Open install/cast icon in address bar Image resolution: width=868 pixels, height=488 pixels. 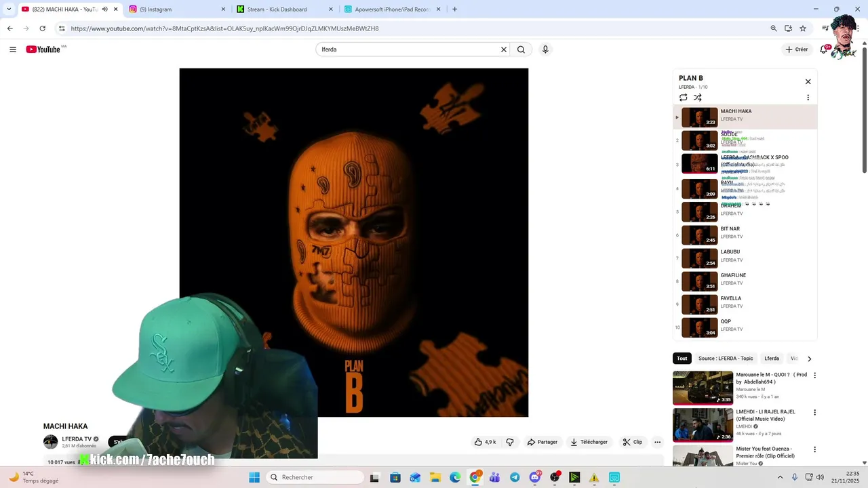788,28
